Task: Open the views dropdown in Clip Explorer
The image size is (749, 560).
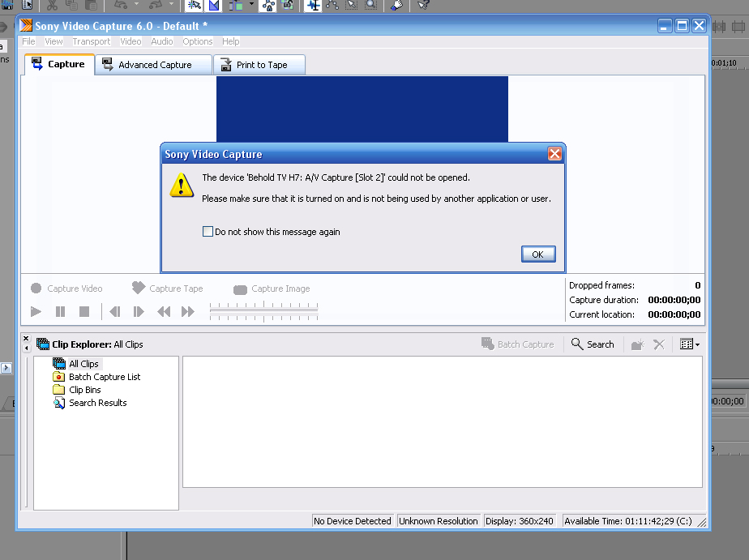Action: (690, 344)
